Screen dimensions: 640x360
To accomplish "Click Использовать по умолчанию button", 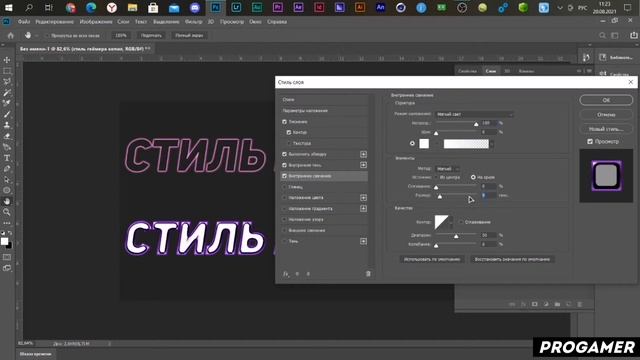I will [x=432, y=259].
